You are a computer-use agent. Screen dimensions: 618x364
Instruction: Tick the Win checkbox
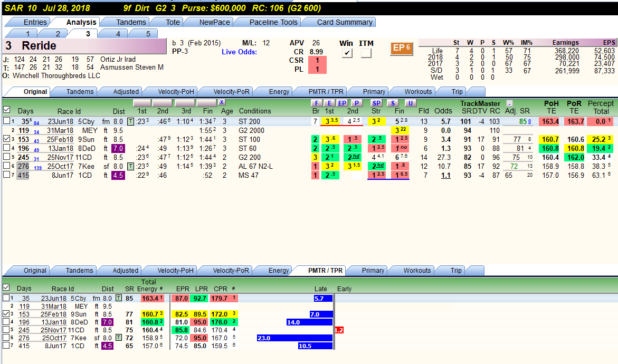347,53
